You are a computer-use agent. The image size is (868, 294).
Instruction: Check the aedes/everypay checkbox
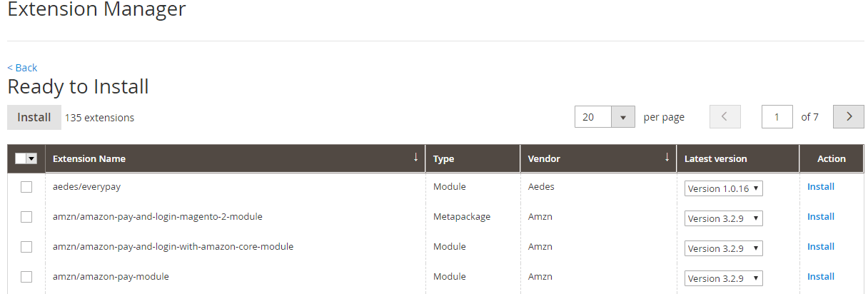click(26, 187)
